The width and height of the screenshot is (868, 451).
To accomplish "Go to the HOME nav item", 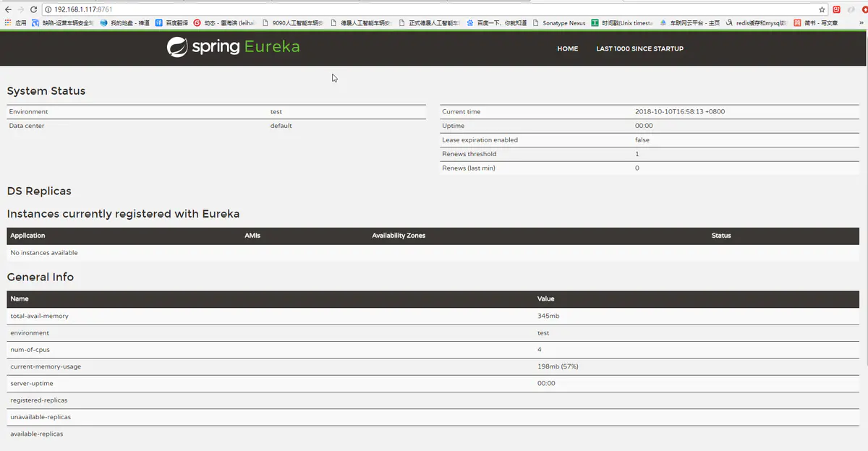I will (568, 49).
